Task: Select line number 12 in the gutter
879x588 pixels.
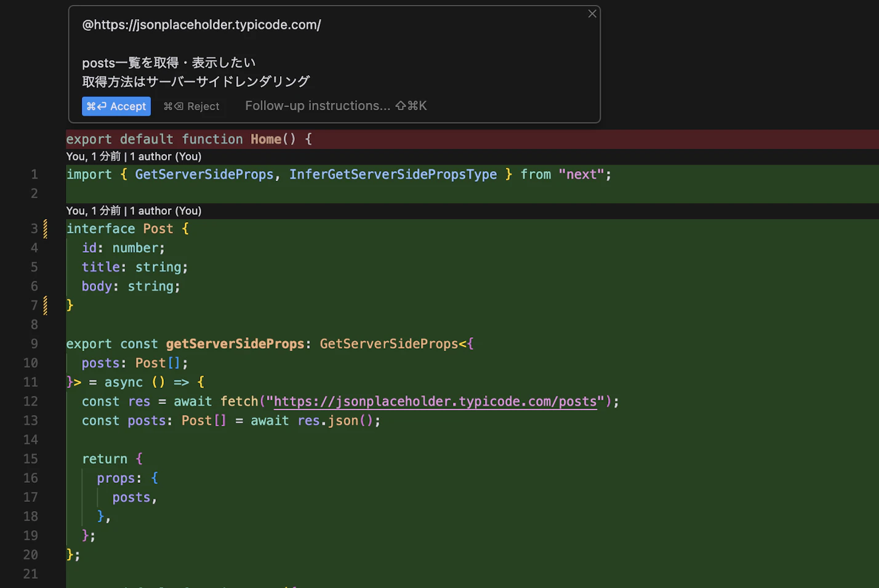Action: coord(31,401)
